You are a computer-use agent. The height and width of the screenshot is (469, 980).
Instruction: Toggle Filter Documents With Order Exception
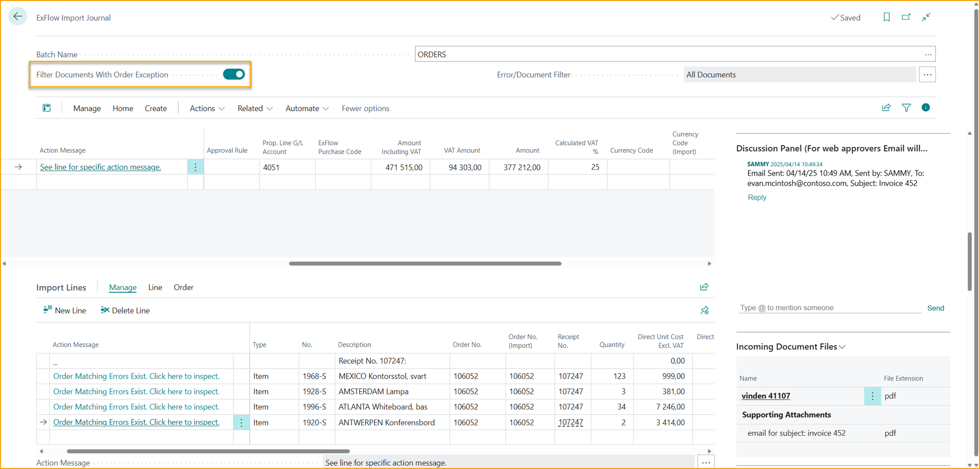coord(234,74)
